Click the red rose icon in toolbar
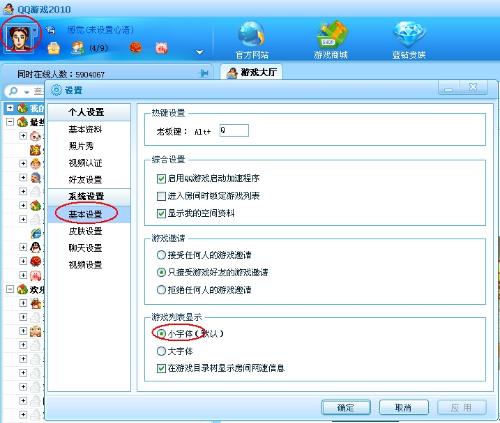The image size is (500, 423). coord(135,48)
